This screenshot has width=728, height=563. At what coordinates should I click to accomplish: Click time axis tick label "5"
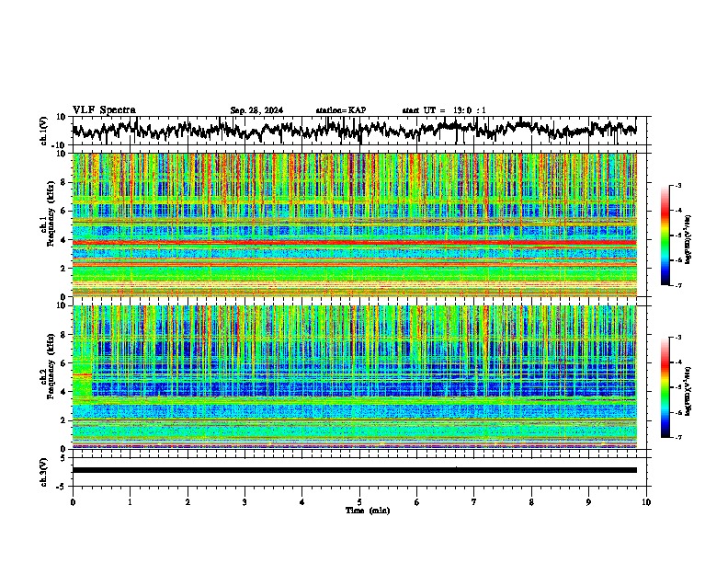[359, 502]
